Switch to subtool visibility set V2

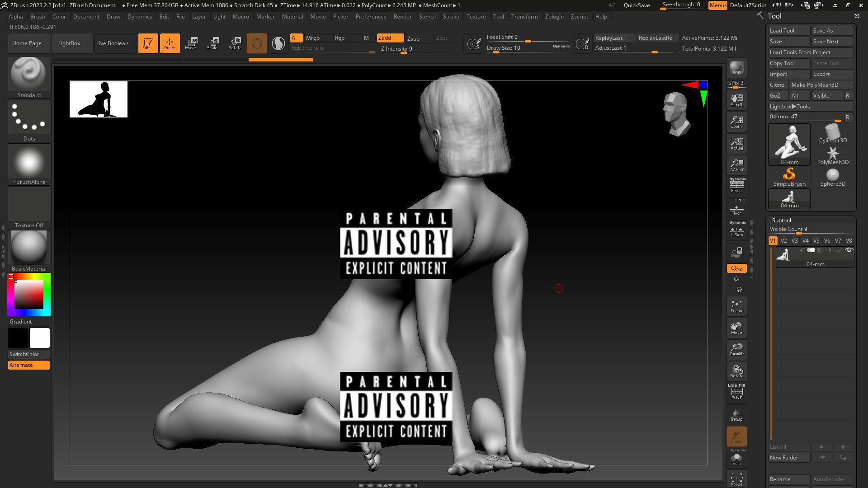coord(783,241)
